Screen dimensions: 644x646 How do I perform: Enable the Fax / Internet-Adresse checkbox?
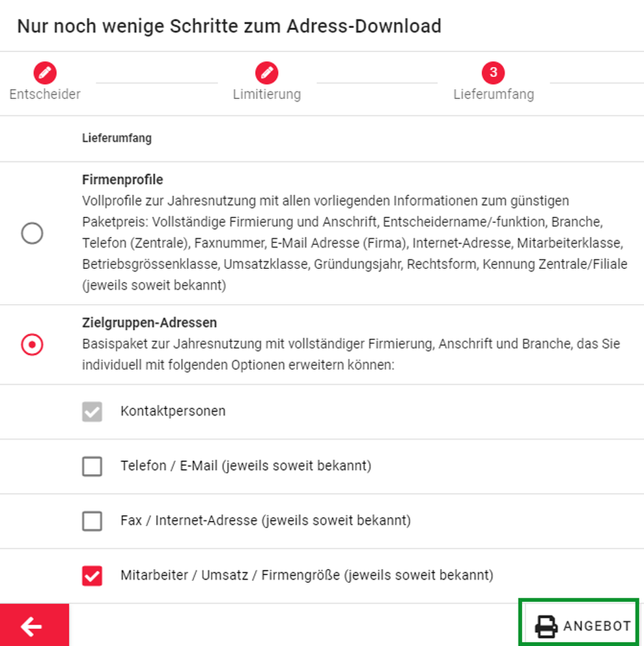point(92,521)
